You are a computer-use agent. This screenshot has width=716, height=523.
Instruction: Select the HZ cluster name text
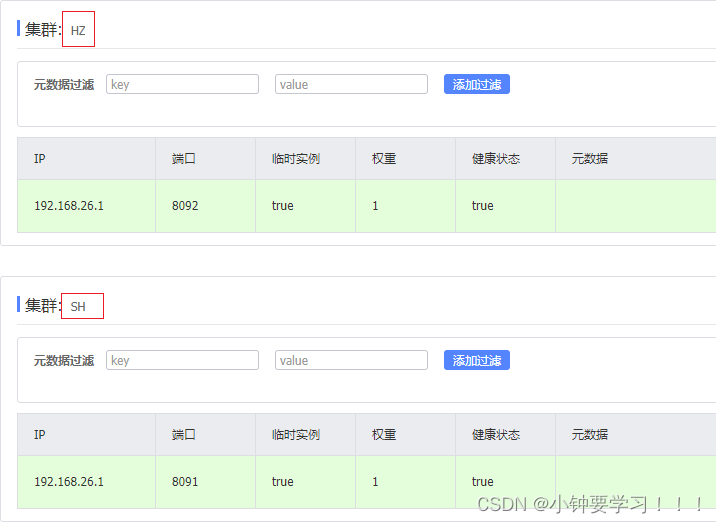pyautogui.click(x=78, y=31)
